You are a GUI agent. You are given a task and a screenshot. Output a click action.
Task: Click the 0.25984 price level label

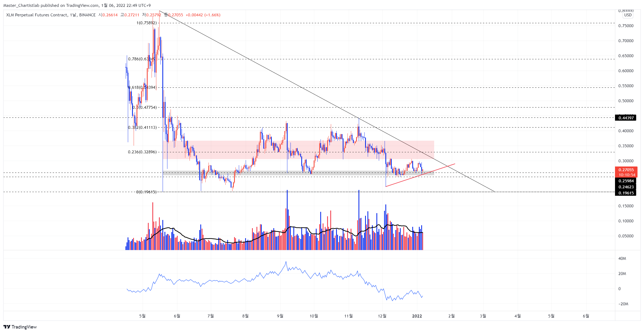(x=626, y=181)
